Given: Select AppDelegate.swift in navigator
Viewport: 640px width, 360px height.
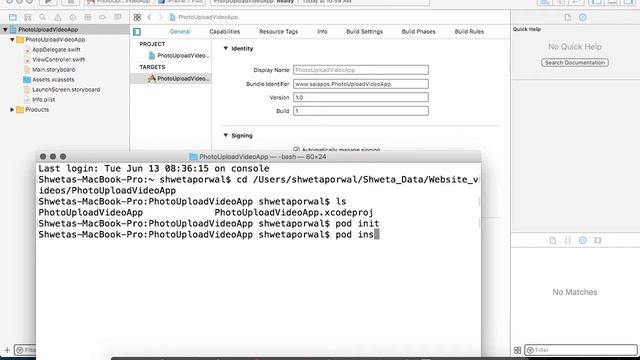Looking at the screenshot, I should (56, 49).
